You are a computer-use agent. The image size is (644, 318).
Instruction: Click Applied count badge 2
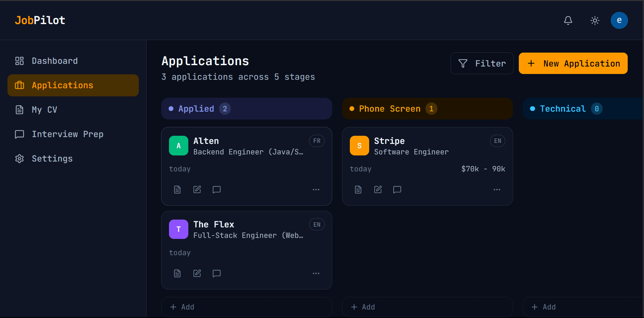(x=225, y=109)
